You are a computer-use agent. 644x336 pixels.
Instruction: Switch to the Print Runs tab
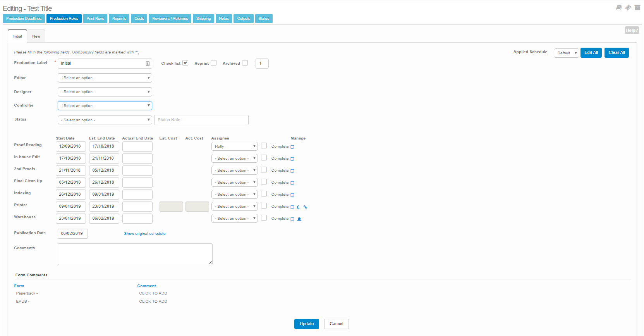coord(95,19)
